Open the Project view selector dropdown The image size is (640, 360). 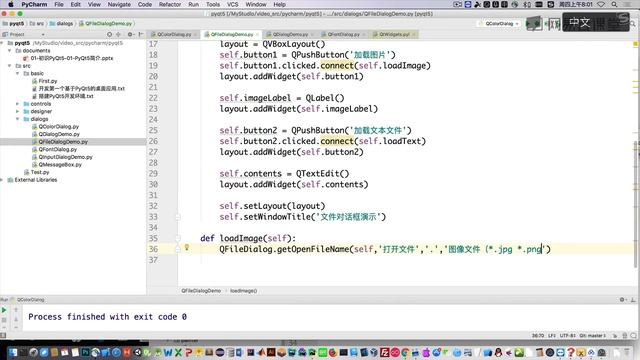click(43, 35)
